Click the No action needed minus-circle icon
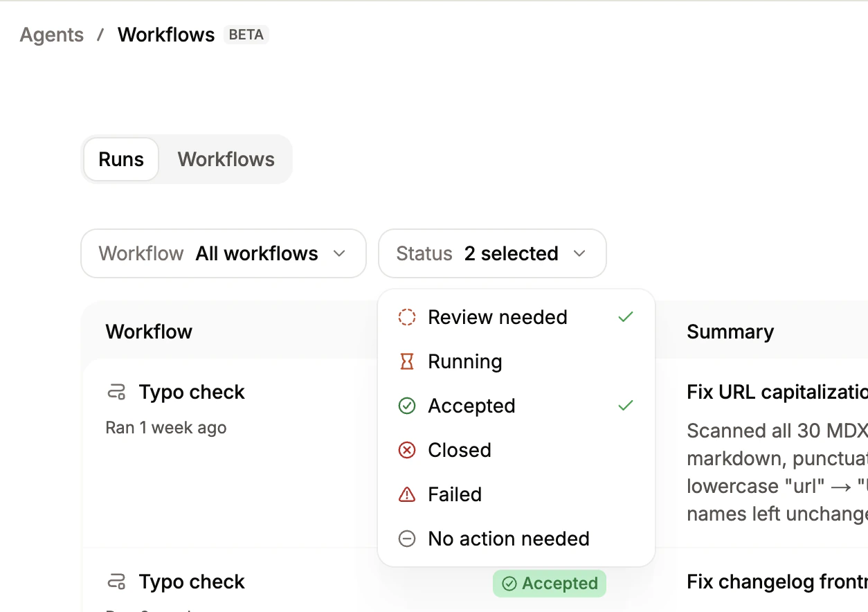 point(407,539)
